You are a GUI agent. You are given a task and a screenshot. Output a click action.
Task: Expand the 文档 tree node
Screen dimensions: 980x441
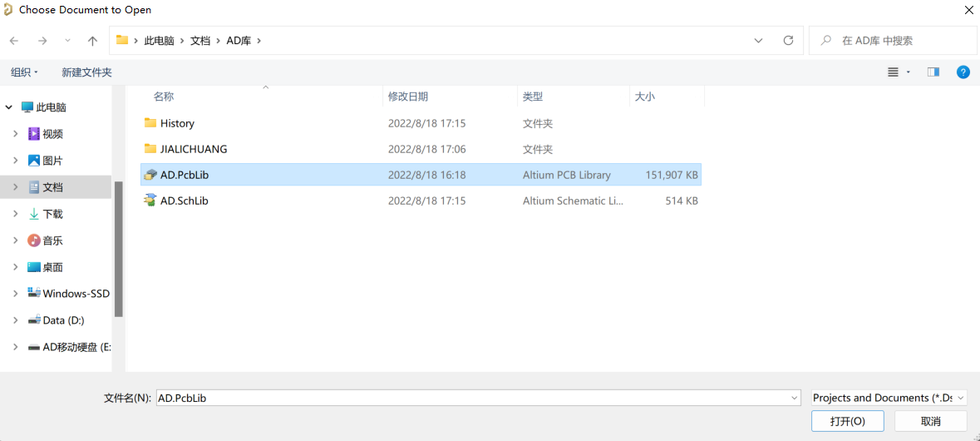16,187
